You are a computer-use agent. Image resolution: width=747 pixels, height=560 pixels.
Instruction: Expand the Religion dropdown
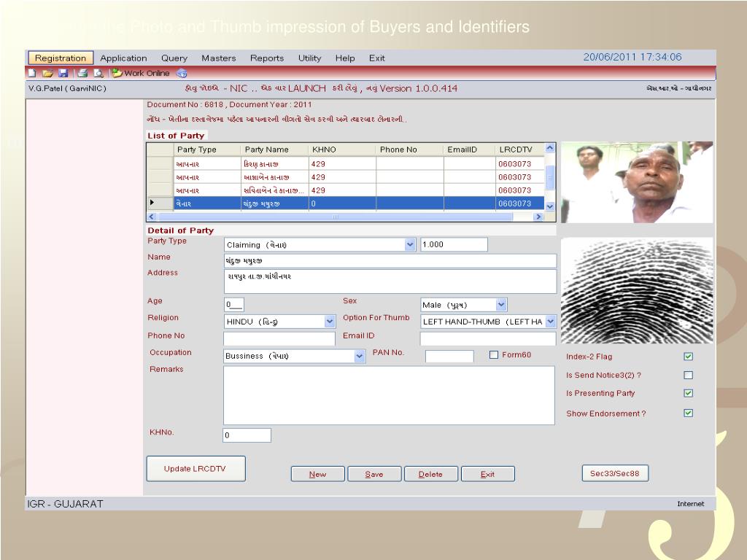(330, 322)
